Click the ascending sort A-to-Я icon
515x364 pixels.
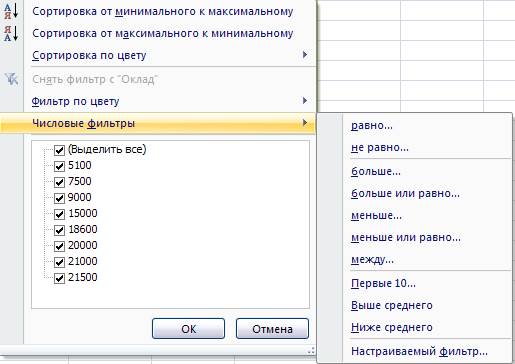coord(11,11)
